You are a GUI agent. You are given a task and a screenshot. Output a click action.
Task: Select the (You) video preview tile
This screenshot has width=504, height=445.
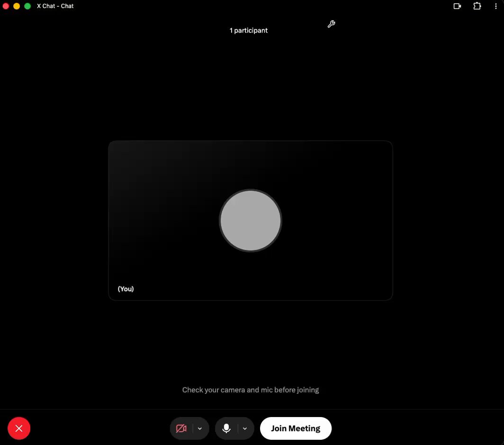click(251, 221)
